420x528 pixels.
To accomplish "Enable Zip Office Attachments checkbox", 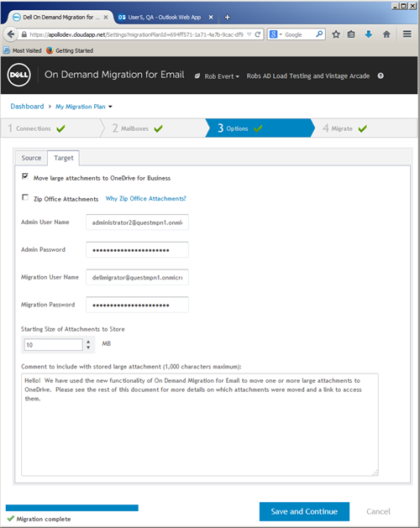I will pos(25,197).
